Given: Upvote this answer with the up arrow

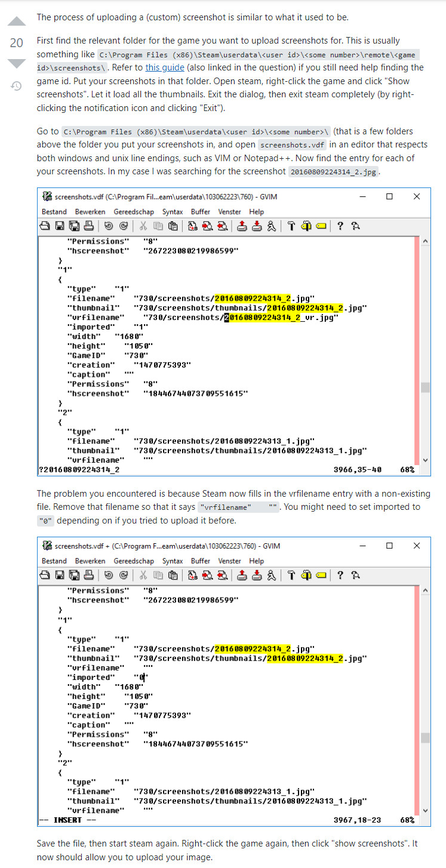Looking at the screenshot, I should coord(17,22).
